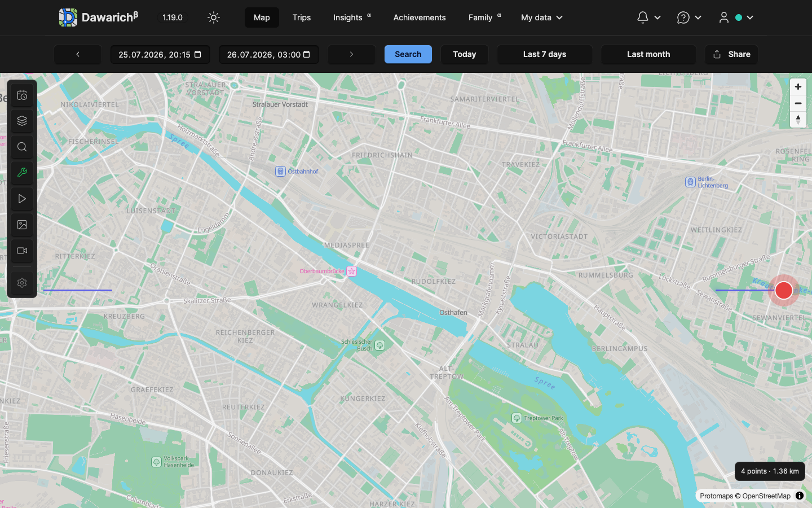Go to the Trips page
Image resolution: width=812 pixels, height=508 pixels.
click(x=302, y=17)
